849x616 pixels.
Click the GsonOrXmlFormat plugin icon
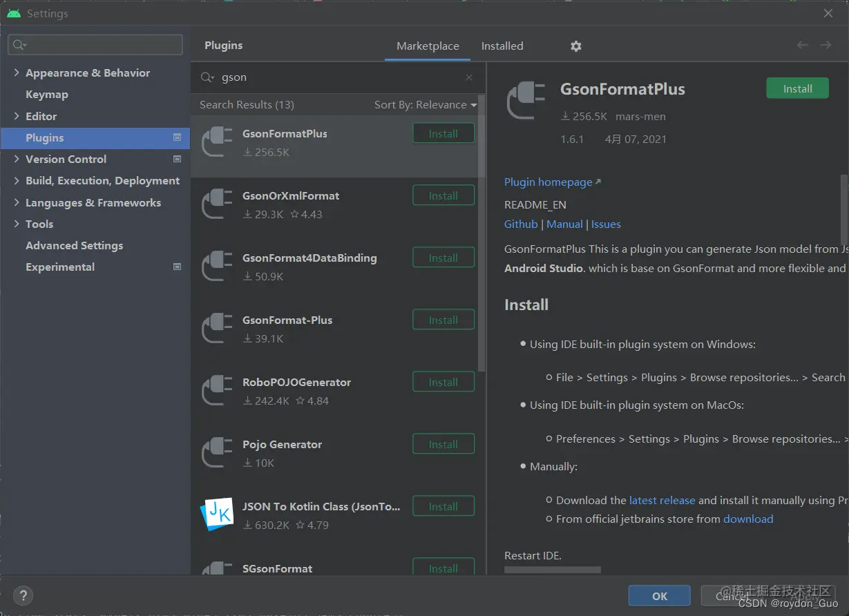pos(217,204)
